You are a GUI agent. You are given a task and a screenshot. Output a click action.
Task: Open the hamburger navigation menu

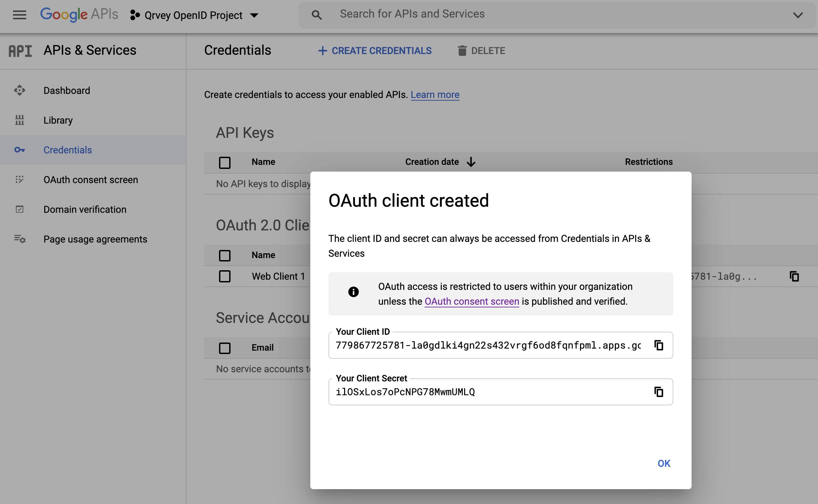[19, 15]
